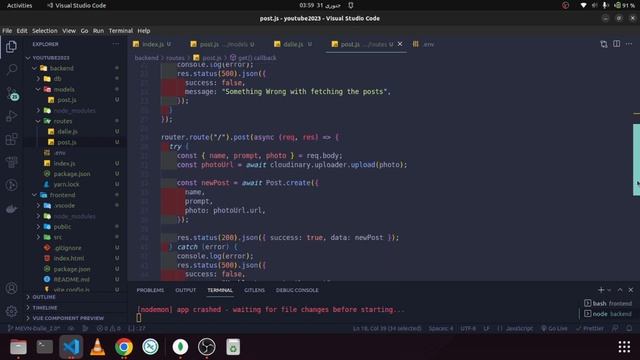Add a new terminal with plus icon
The width and height of the screenshot is (640, 360).
coord(601,290)
